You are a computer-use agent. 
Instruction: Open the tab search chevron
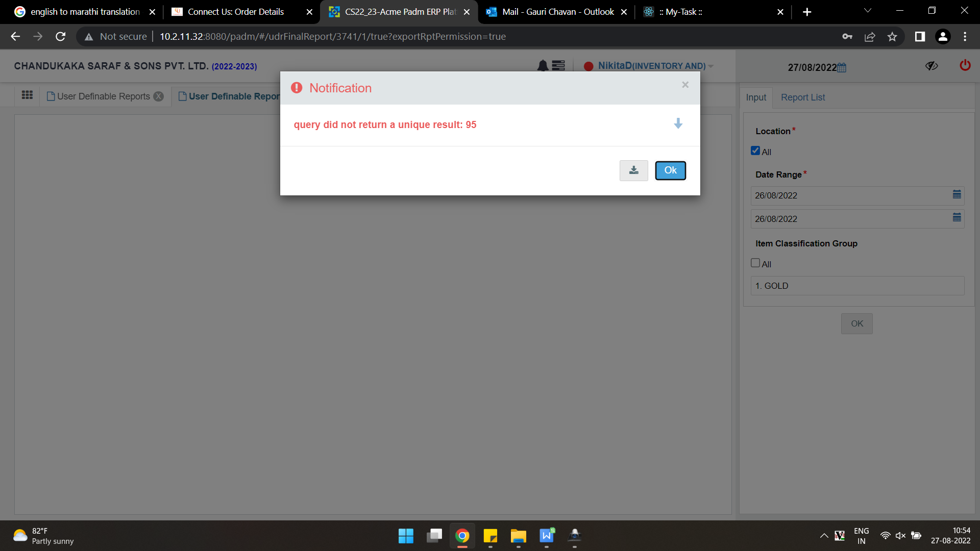(867, 11)
